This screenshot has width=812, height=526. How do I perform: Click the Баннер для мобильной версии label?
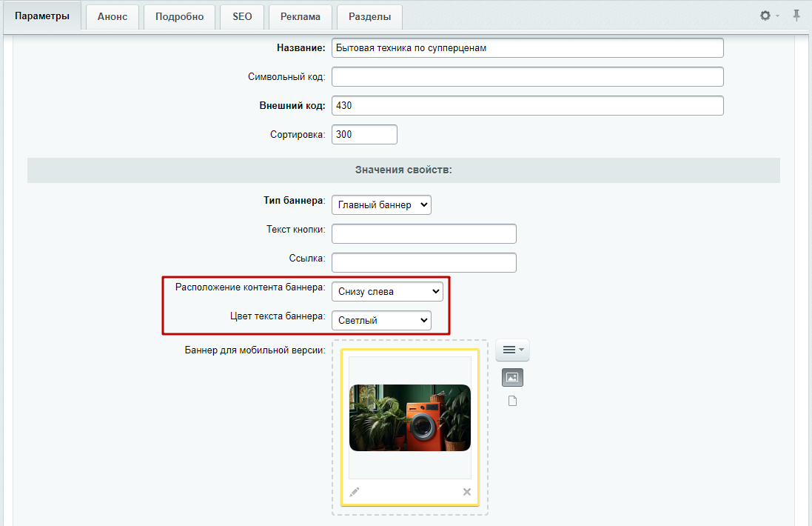(255, 350)
